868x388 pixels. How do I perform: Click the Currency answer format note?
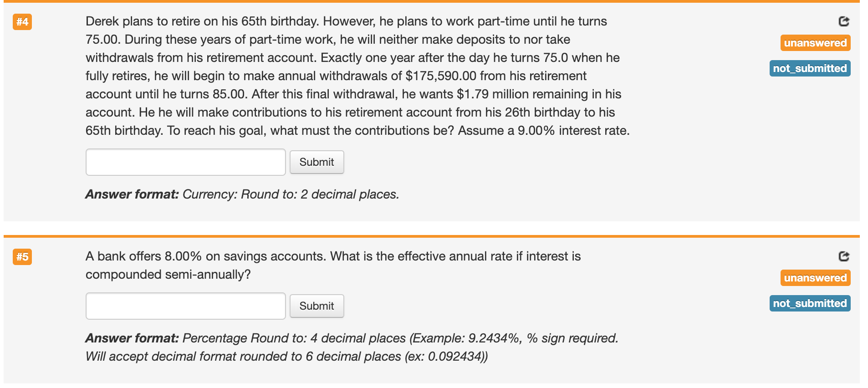click(x=242, y=194)
